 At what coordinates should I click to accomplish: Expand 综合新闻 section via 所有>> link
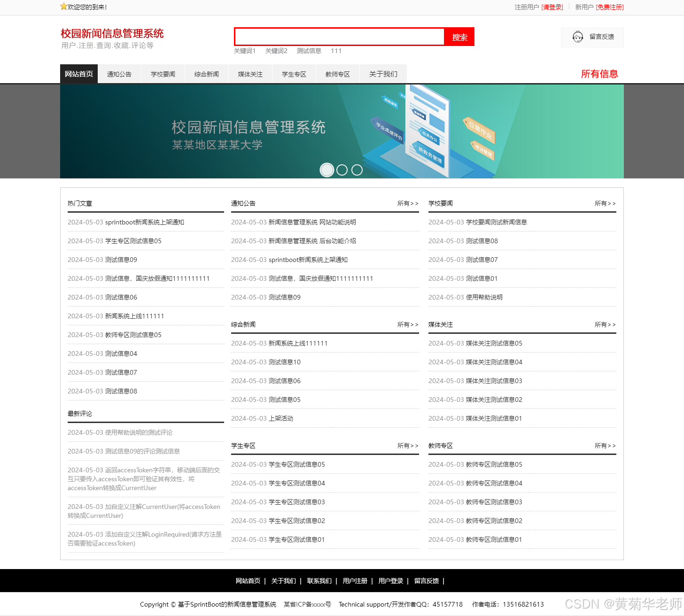tap(408, 324)
